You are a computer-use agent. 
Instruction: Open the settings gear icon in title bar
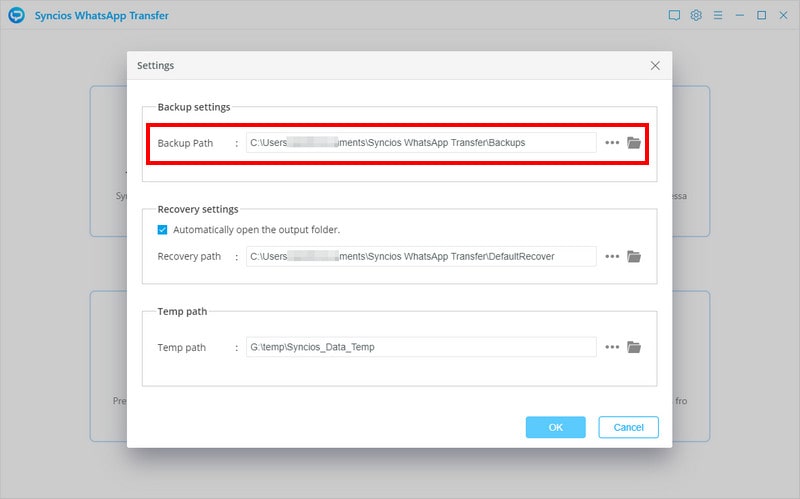(696, 15)
